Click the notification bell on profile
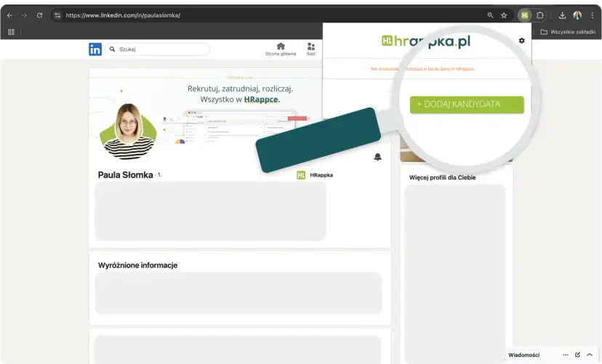602x364 pixels. coord(377,157)
